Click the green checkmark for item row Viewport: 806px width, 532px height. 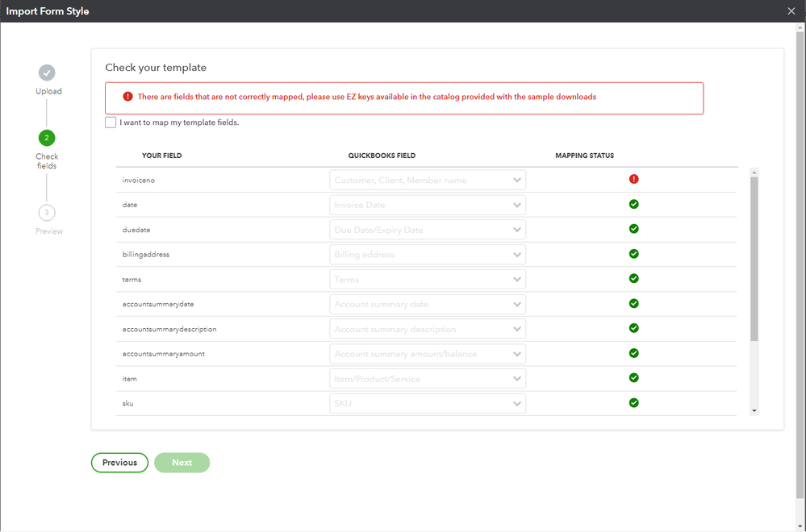(633, 378)
